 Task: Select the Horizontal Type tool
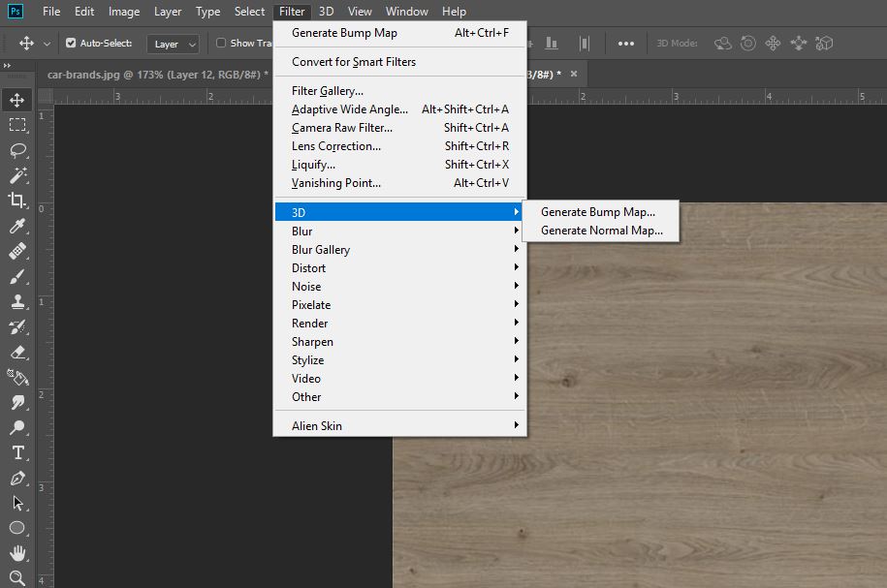pos(17,452)
